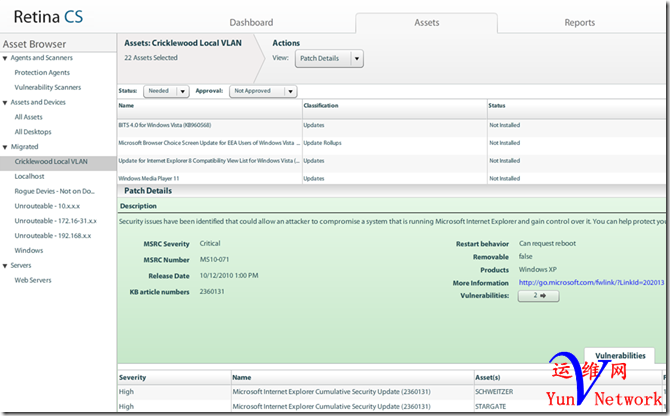The image size is (670, 416).
Task: Collapse the Assets and Devices group
Action: point(5,102)
